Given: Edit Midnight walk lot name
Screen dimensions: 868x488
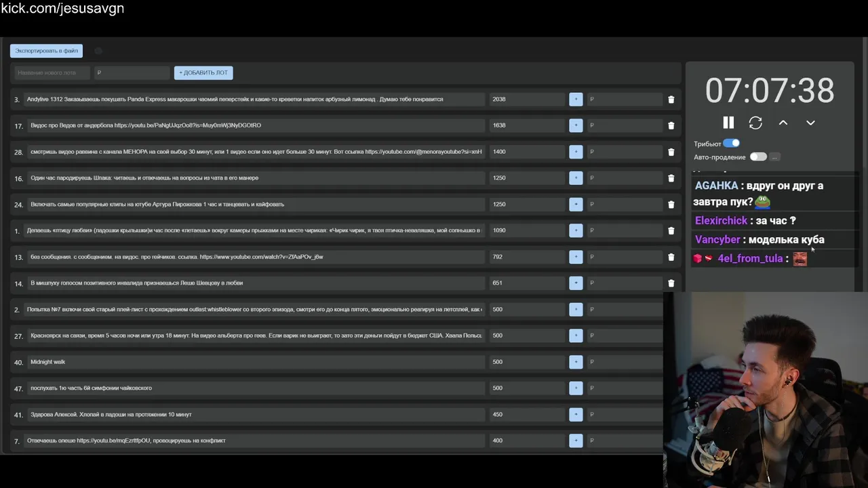Looking at the screenshot, I should [256, 362].
